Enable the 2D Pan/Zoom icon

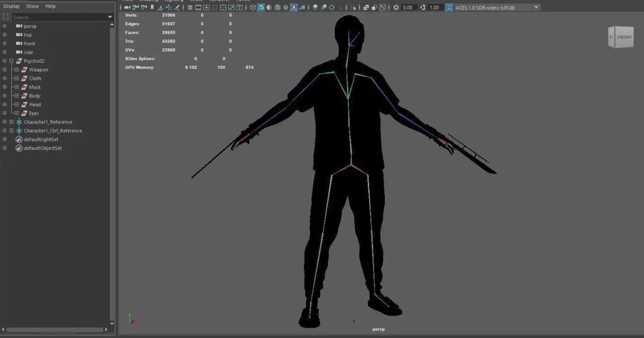pos(169,8)
